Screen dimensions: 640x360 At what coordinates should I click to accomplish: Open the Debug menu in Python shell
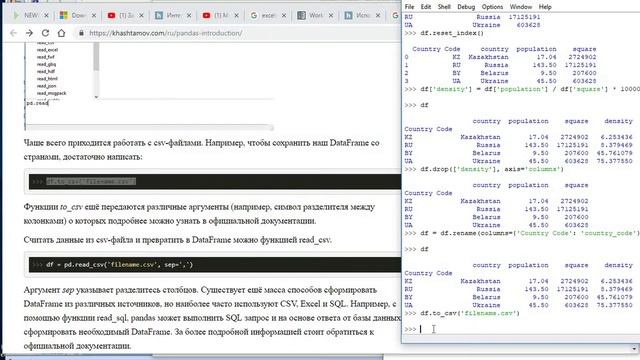466,7
